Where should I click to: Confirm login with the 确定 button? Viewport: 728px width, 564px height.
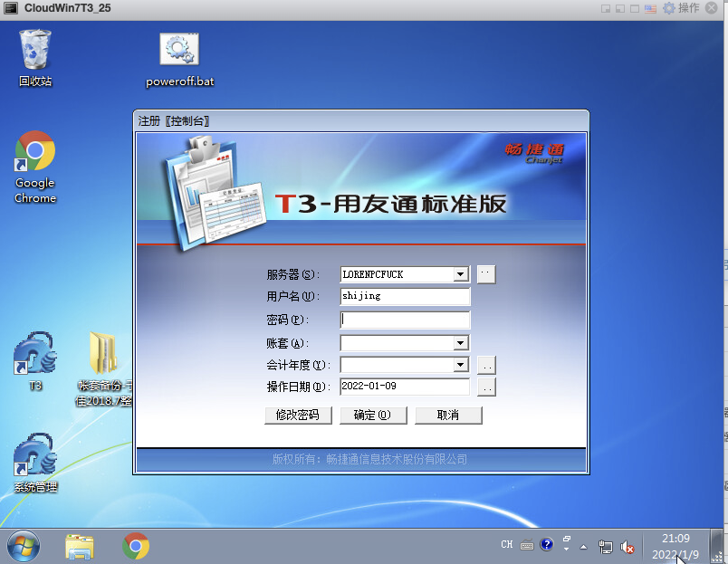(373, 416)
